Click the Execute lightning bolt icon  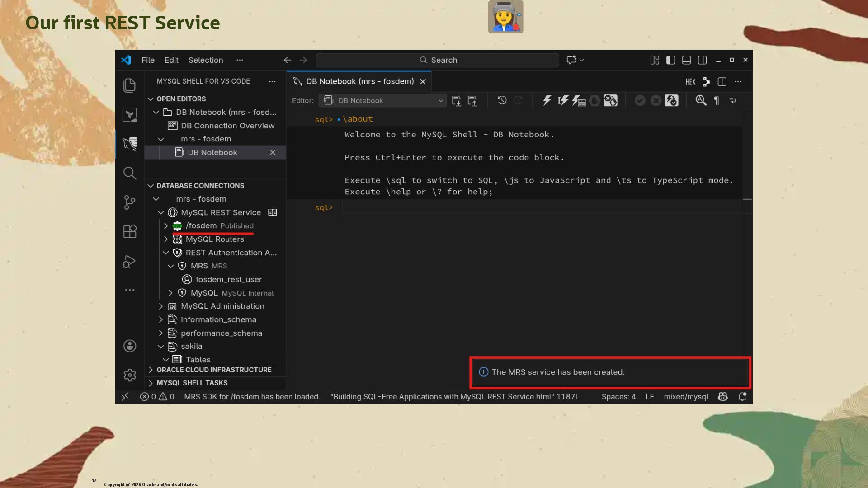click(x=547, y=100)
